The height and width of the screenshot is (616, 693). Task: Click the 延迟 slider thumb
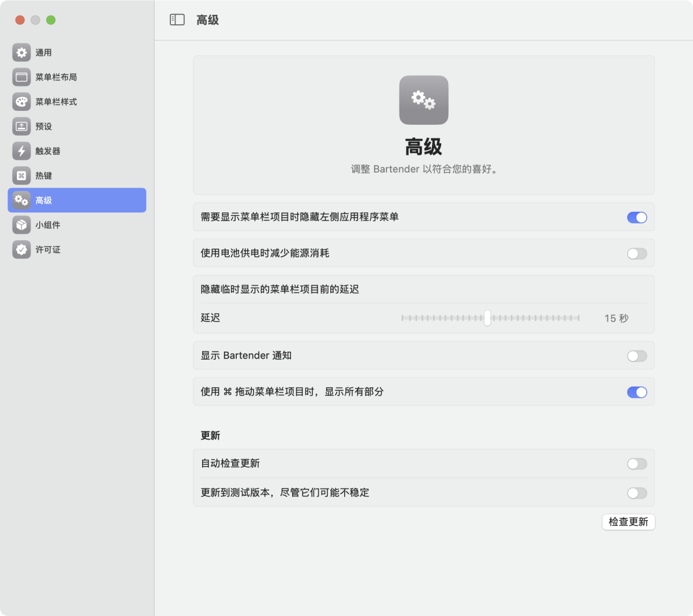487,318
